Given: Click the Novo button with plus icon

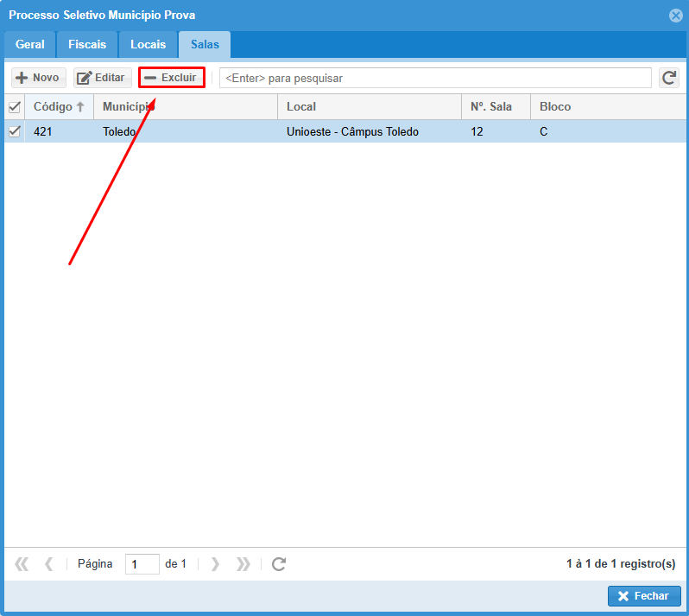Looking at the screenshot, I should 38,78.
